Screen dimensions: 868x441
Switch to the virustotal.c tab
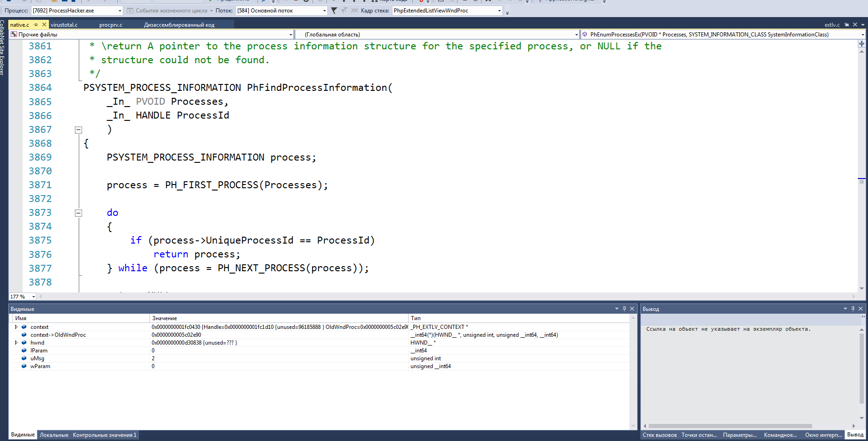64,25
